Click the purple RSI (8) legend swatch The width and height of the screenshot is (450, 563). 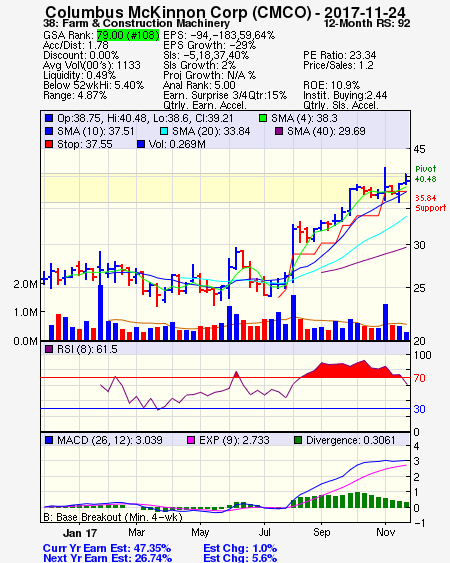coord(49,349)
